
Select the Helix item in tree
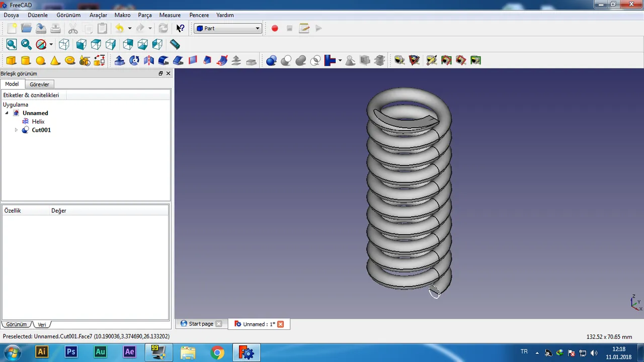pos(38,122)
